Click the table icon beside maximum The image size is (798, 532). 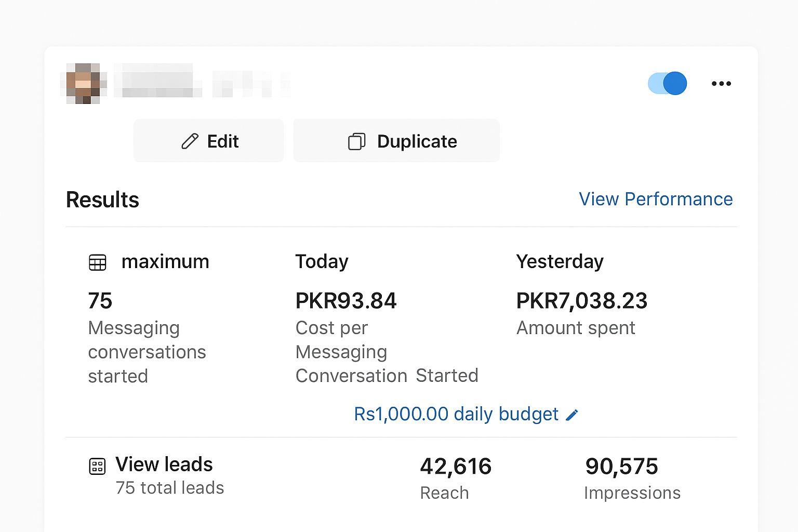pos(98,262)
